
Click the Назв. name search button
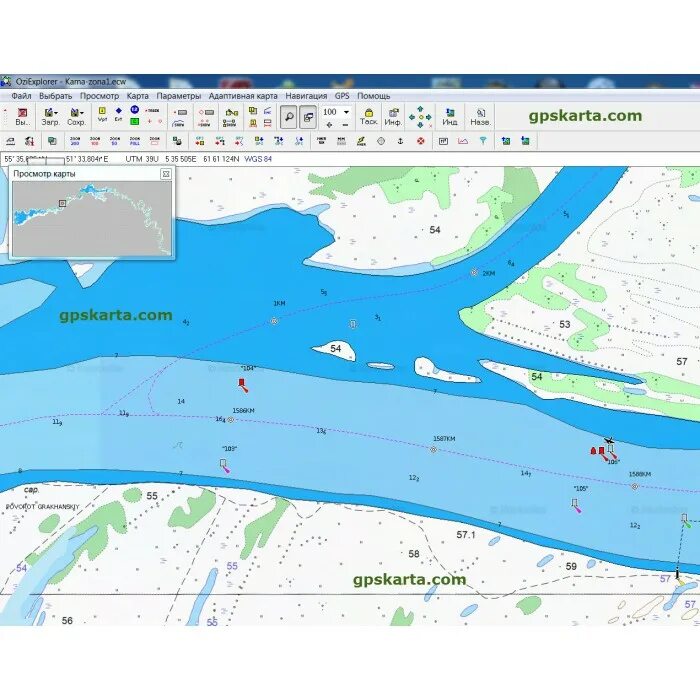pyautogui.click(x=480, y=117)
